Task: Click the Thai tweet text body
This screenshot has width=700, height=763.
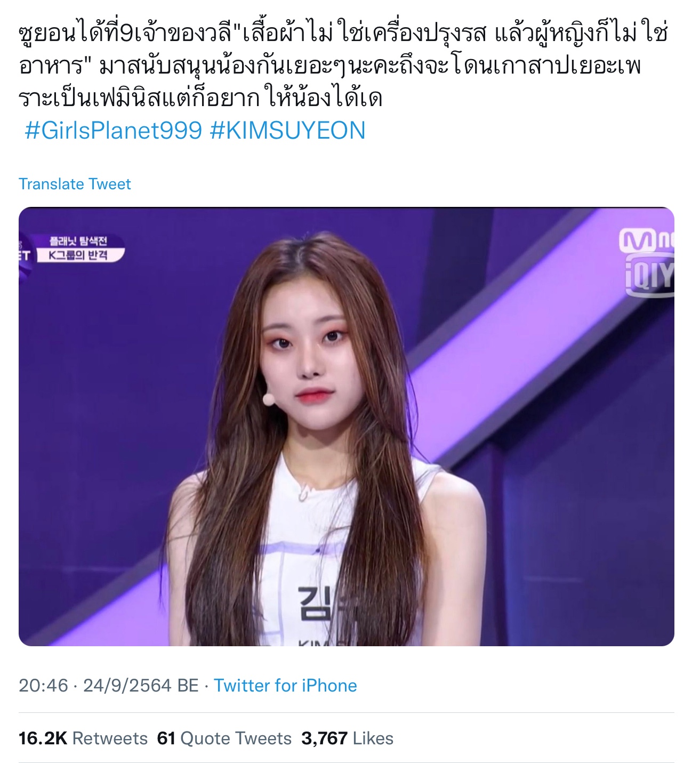Action: tap(343, 65)
